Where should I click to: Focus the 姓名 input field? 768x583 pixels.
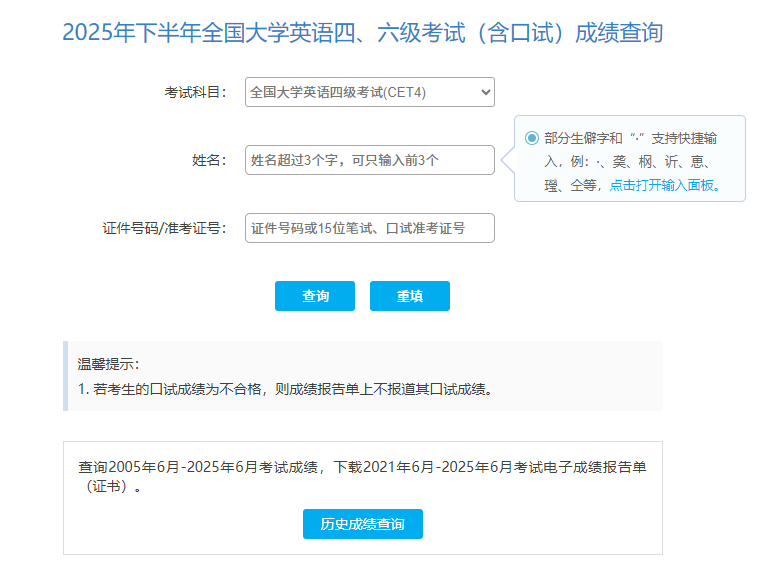point(369,160)
